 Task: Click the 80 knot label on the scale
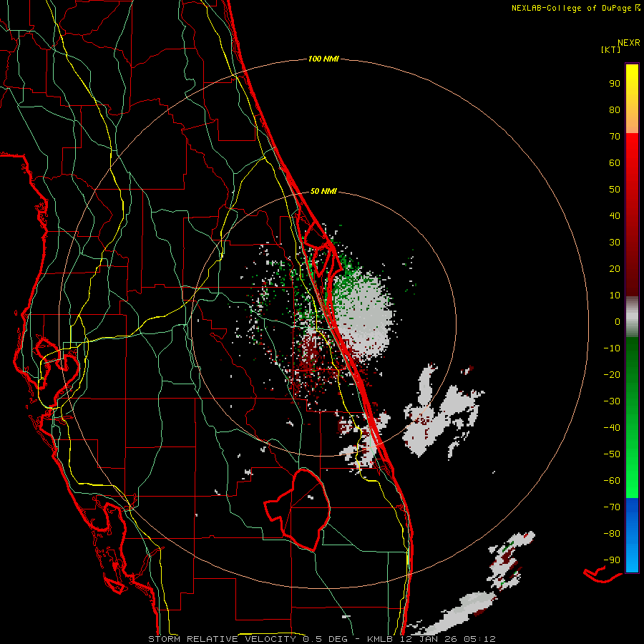click(615, 110)
